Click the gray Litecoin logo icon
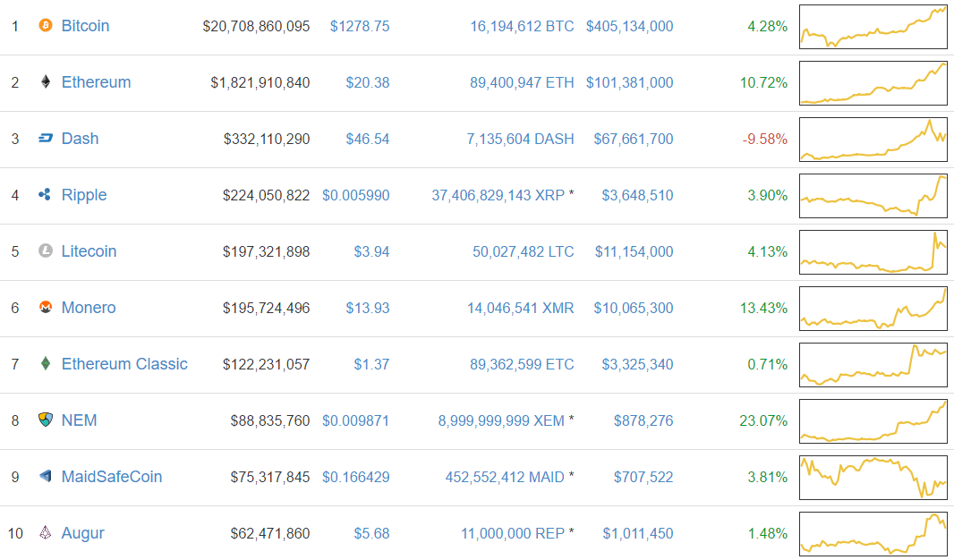 click(46, 250)
